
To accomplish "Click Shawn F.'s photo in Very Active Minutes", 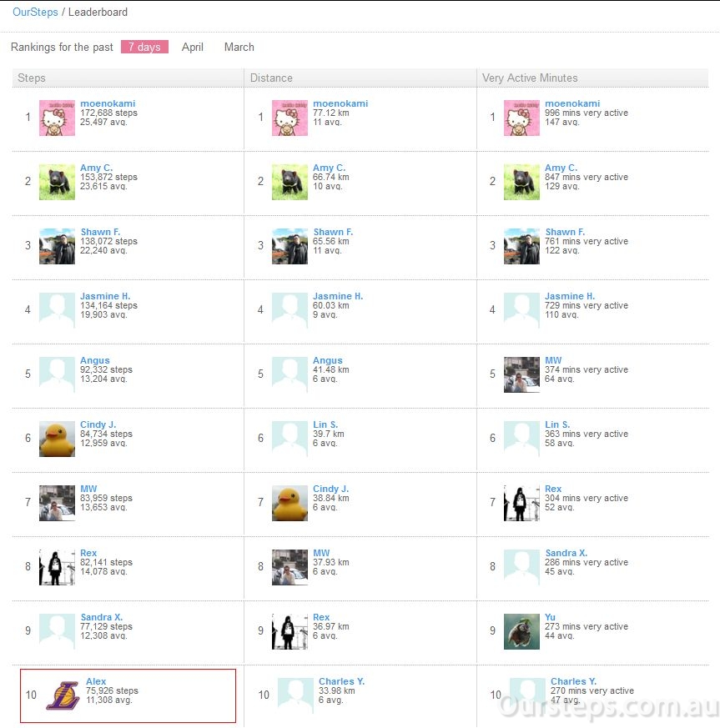I will click(521, 246).
